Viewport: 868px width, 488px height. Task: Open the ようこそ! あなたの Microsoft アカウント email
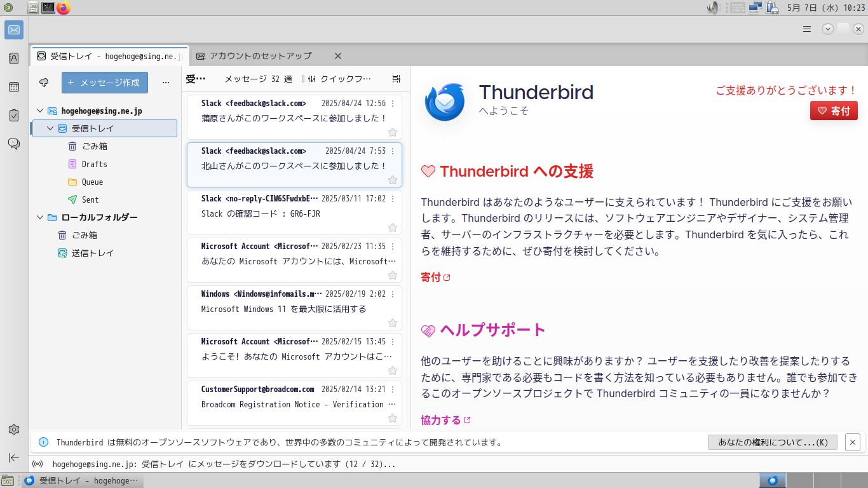(294, 355)
